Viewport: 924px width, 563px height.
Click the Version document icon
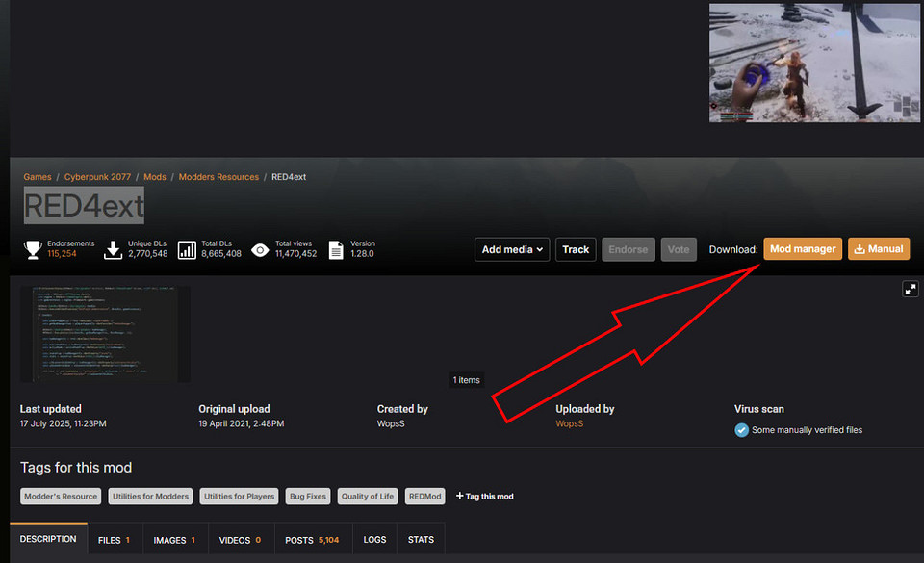336,250
